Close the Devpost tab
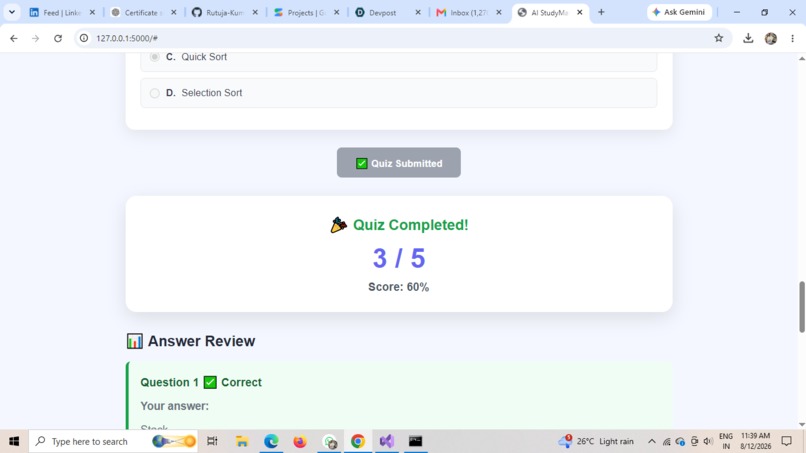The width and height of the screenshot is (806, 453). pyautogui.click(x=417, y=12)
